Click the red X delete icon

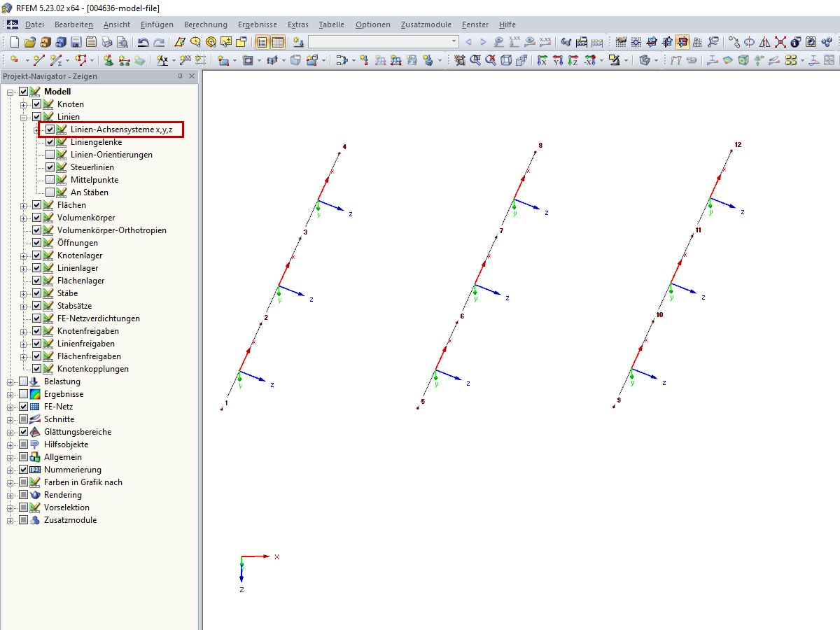780,42
